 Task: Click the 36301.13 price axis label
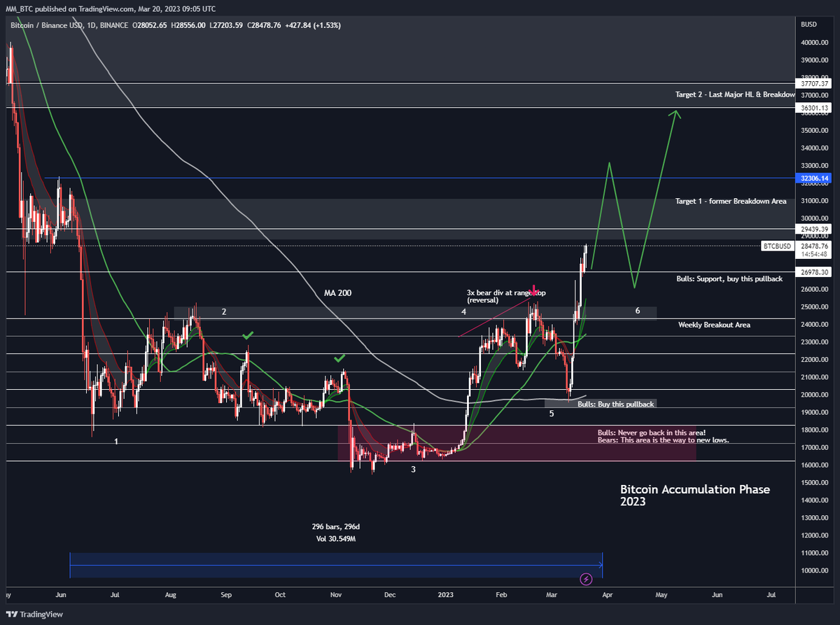click(815, 108)
